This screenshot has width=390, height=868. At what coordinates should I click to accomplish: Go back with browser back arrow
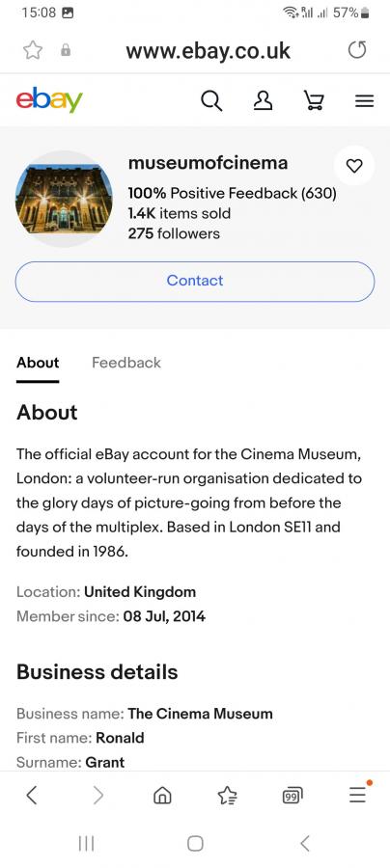pos(32,796)
